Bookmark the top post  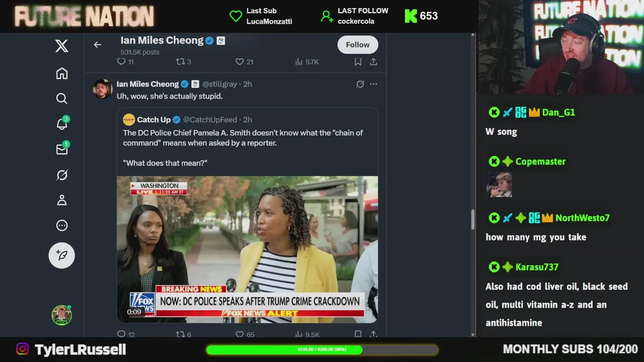point(358,62)
